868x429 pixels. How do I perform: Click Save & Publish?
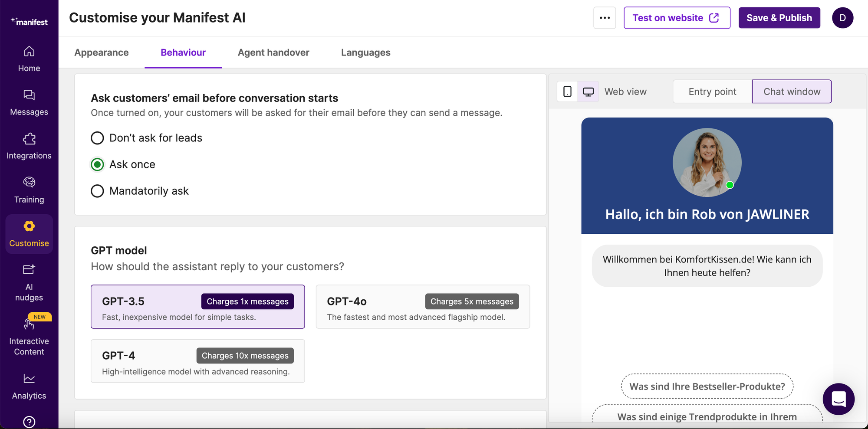(x=779, y=18)
